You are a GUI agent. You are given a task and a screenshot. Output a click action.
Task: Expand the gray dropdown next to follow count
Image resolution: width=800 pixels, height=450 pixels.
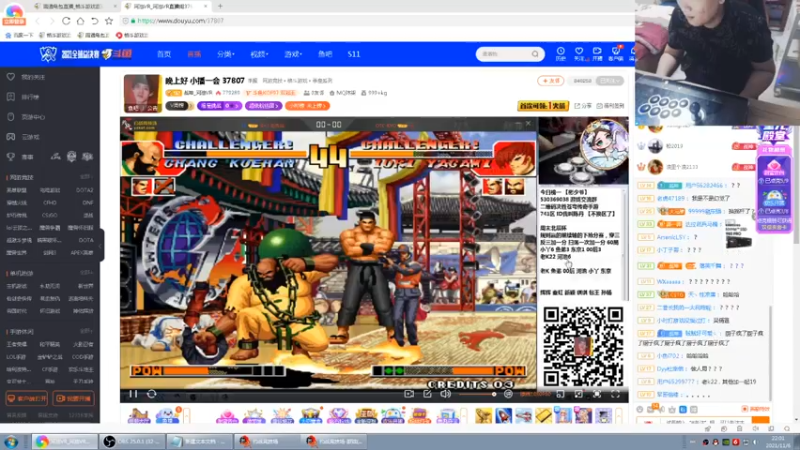click(610, 81)
